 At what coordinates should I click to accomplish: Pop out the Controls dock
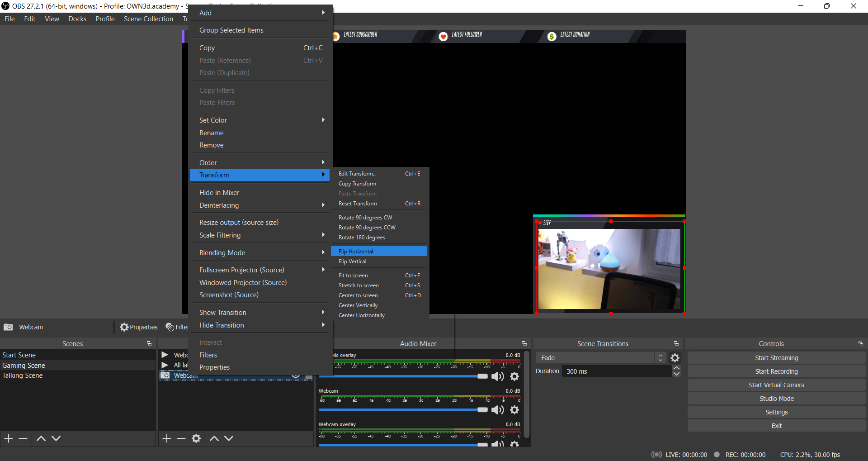[x=860, y=344]
